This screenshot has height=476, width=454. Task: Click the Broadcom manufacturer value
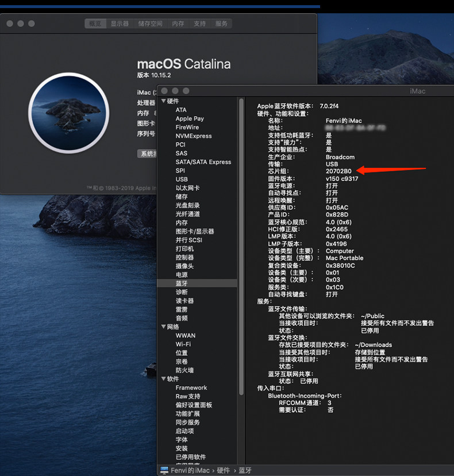(x=340, y=157)
